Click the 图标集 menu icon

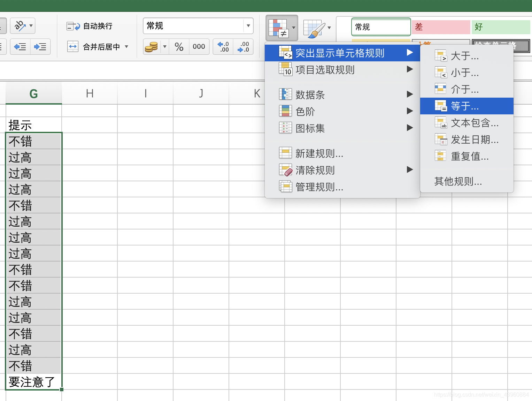(285, 128)
